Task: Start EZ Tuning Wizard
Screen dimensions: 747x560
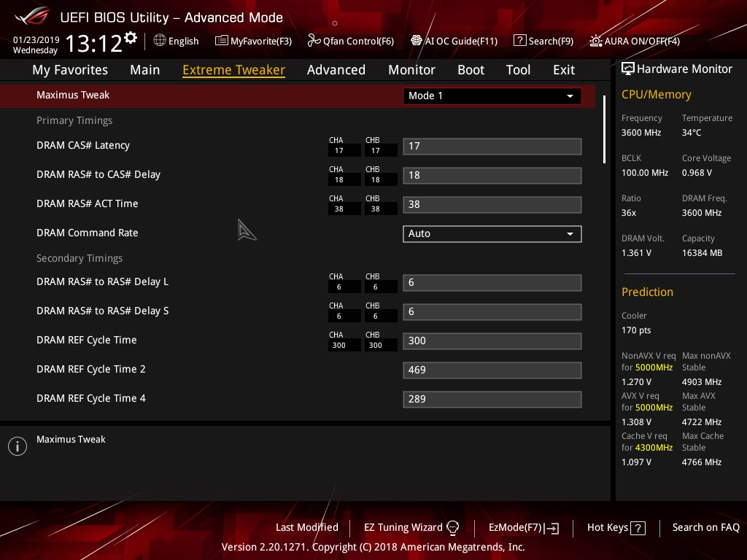Action: 411,528
